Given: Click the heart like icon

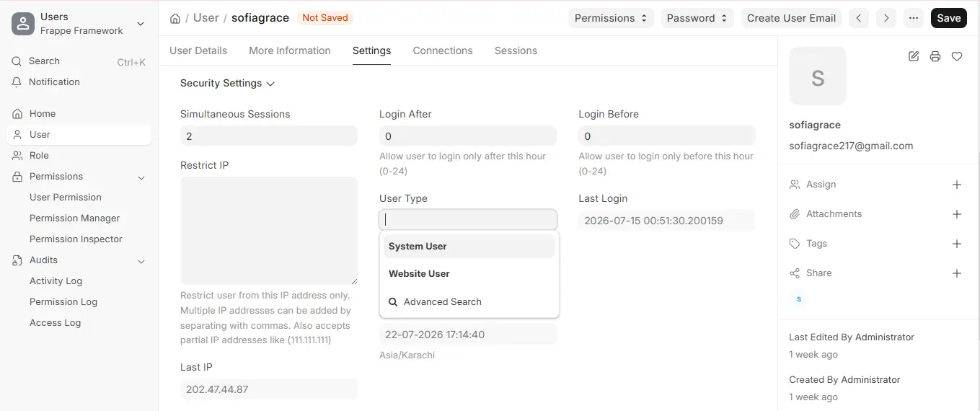Looking at the screenshot, I should point(957,56).
